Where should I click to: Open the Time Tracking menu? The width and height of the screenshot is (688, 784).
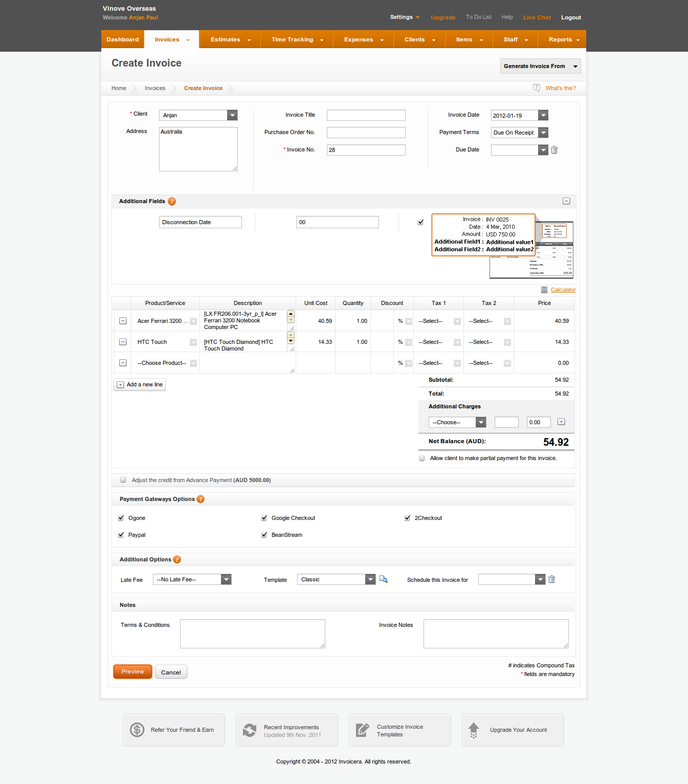pyautogui.click(x=297, y=39)
